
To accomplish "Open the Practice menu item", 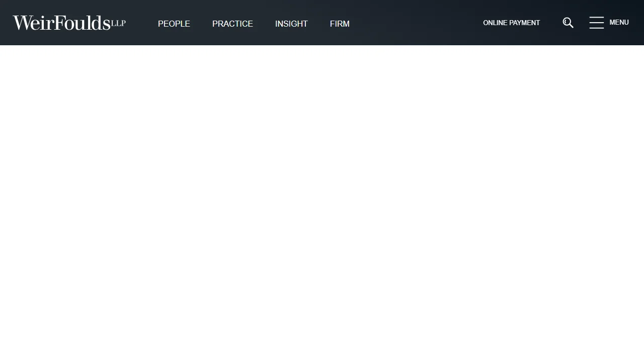I will pyautogui.click(x=232, y=24).
